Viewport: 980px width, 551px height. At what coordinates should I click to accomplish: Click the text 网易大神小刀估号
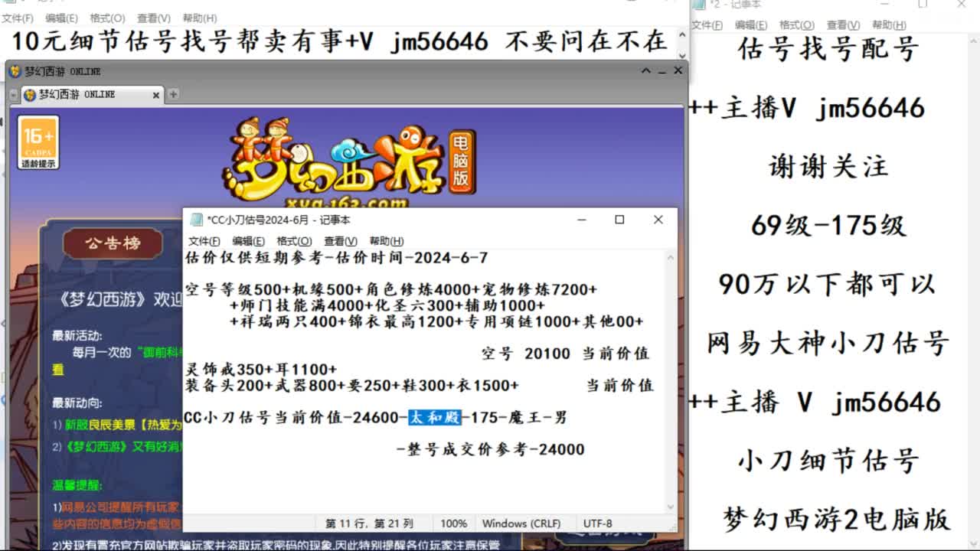point(828,343)
